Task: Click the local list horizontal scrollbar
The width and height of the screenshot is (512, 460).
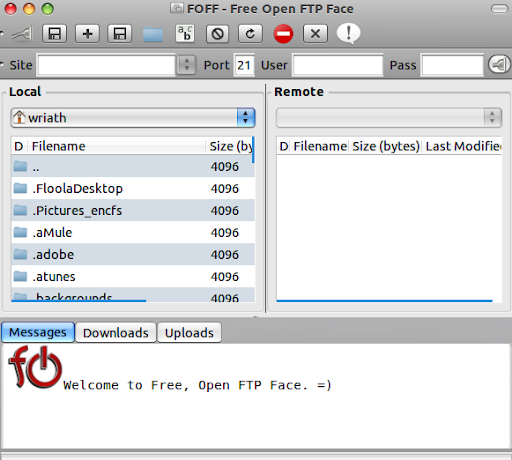Action: coord(79,301)
